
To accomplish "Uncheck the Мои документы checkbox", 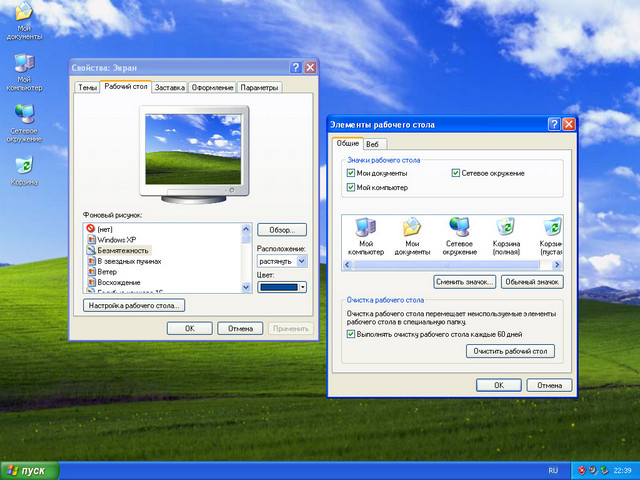I will [350, 173].
